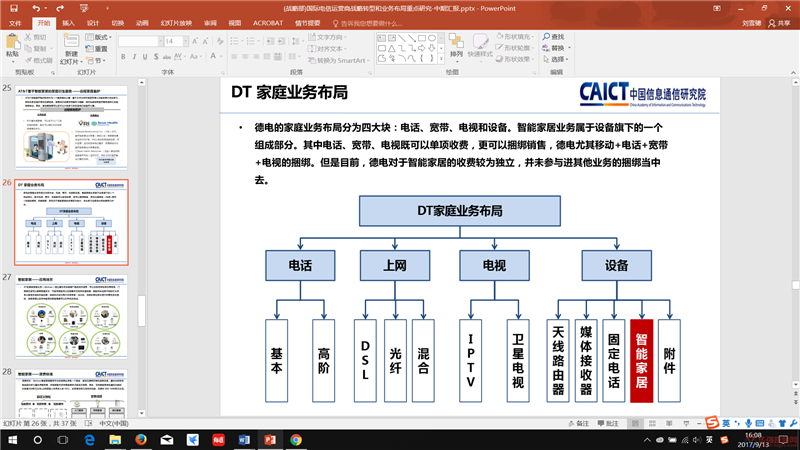Click 转换为 SmartArt button
This screenshot has height=450, width=800.
[x=338, y=60]
